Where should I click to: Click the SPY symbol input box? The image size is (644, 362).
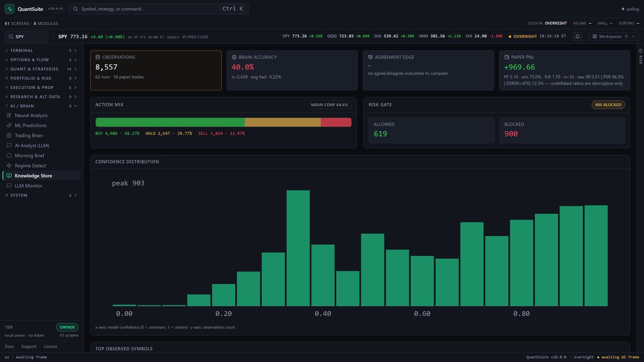tap(26, 37)
